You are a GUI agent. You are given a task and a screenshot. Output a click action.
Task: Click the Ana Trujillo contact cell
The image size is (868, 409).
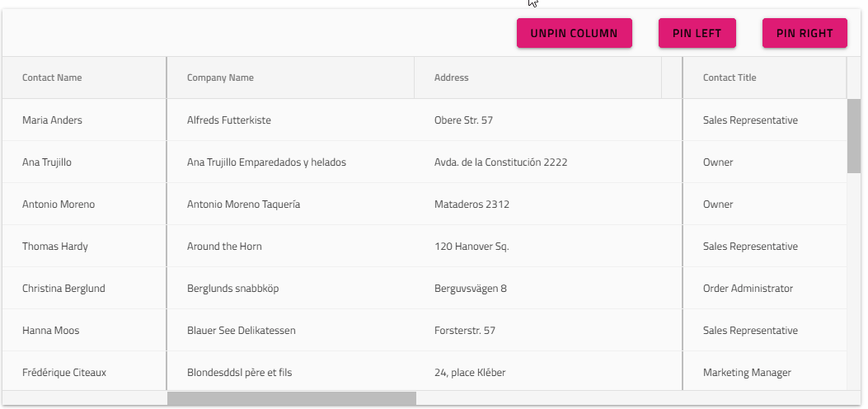[x=47, y=162]
